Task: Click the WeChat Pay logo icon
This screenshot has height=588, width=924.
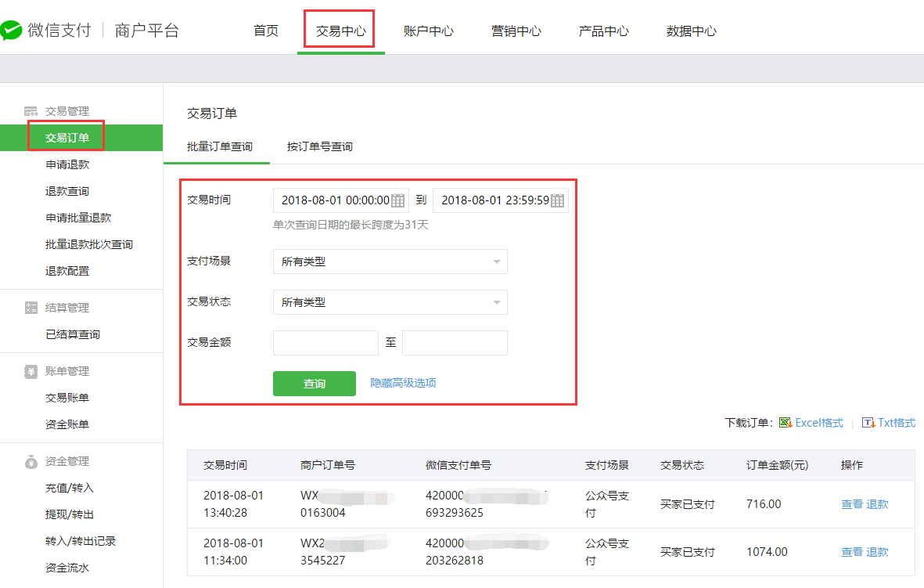Action: [x=11, y=31]
